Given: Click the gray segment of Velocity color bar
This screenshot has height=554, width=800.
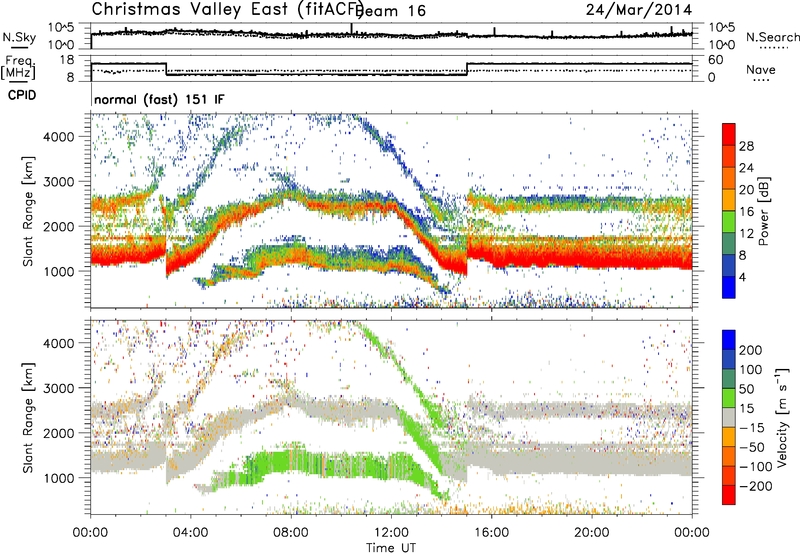Looking at the screenshot, I should 729,417.
